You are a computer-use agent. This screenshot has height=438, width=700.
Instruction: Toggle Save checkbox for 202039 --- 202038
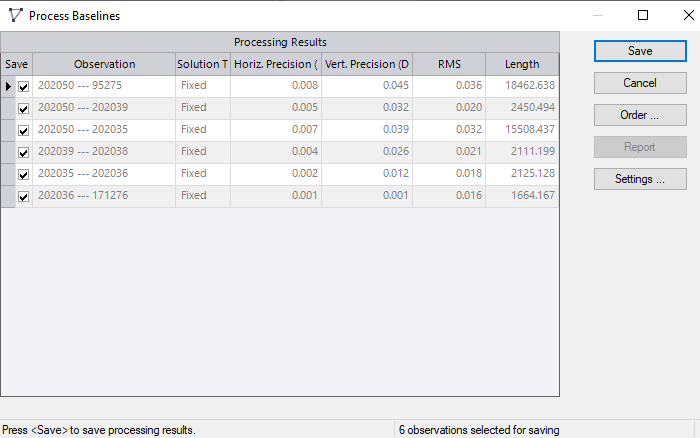pos(24,153)
